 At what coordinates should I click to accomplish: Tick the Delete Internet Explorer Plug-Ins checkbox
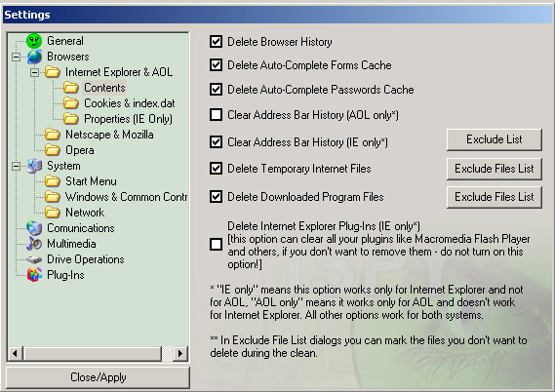click(216, 244)
